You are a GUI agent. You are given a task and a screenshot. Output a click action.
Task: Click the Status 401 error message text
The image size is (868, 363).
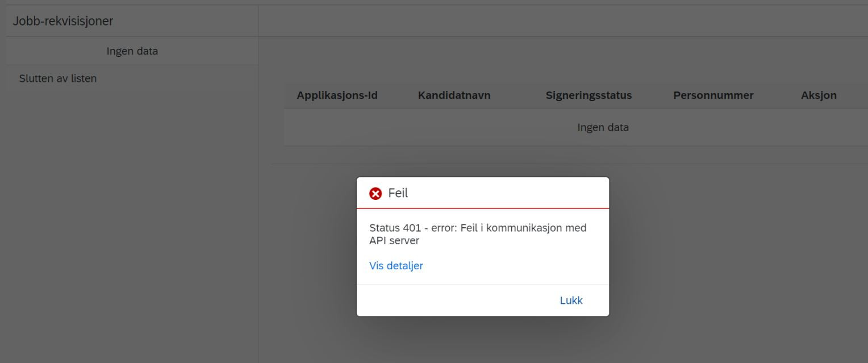pos(478,234)
